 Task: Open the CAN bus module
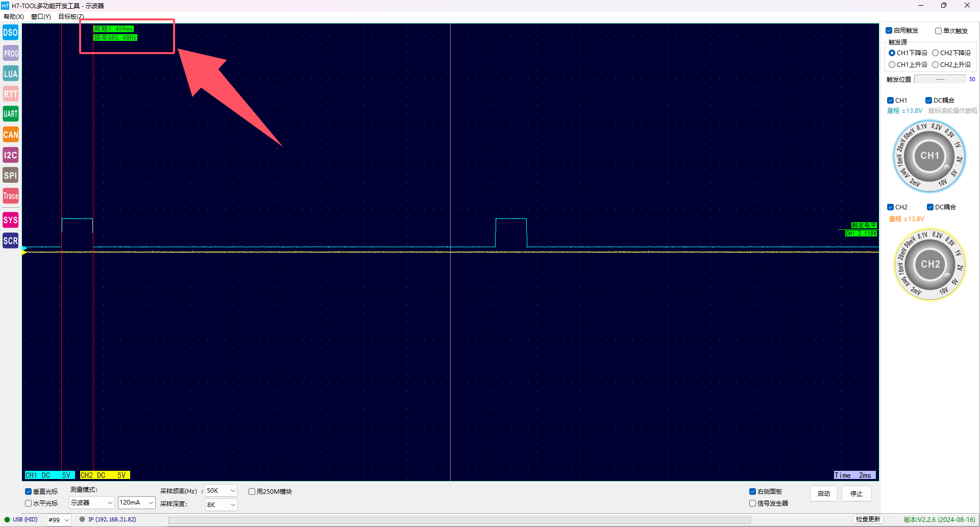(11, 135)
